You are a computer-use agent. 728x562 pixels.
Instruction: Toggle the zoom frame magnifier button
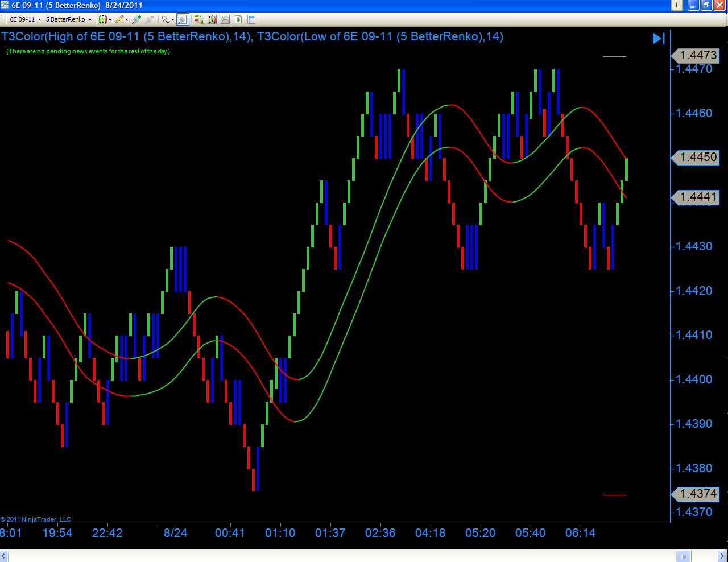[182, 19]
